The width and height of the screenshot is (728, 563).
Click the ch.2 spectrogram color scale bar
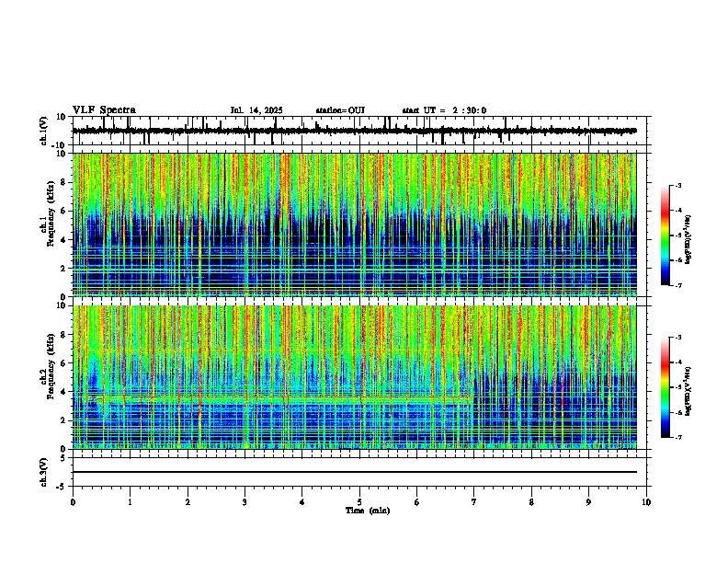(665, 387)
